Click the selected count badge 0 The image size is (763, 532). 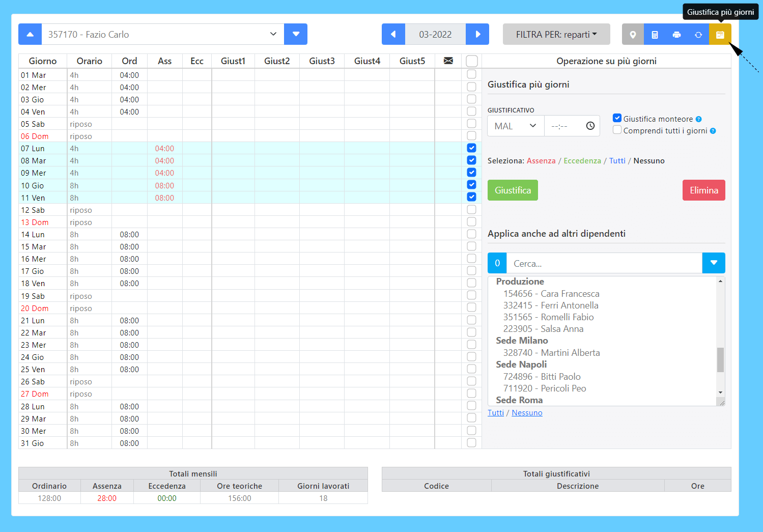pyautogui.click(x=497, y=263)
